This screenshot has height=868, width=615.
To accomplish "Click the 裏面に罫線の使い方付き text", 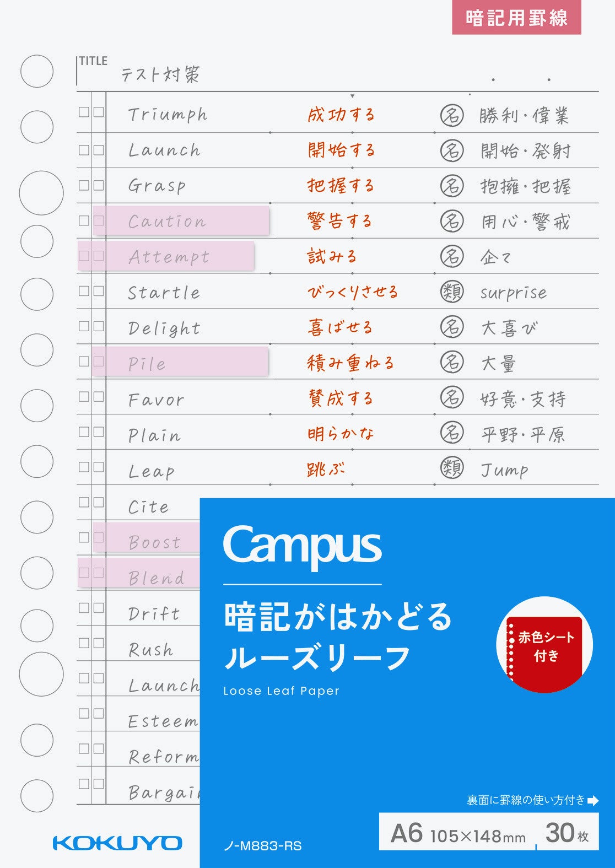I will 525,800.
